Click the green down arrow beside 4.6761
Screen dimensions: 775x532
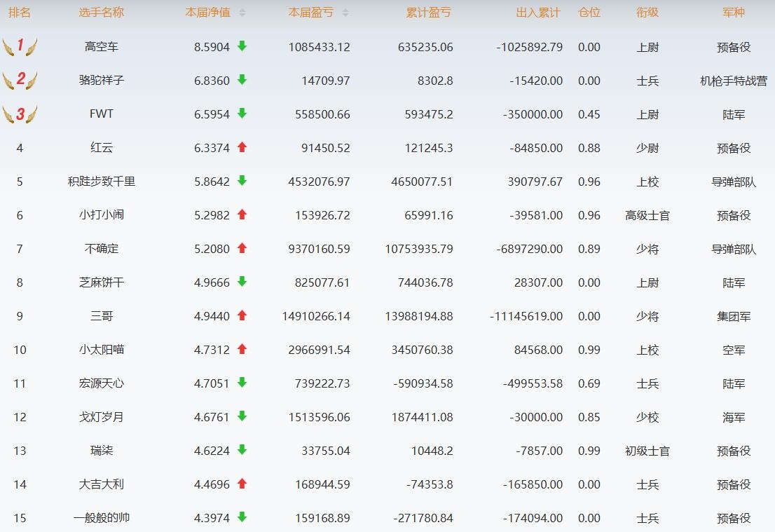[x=242, y=416]
